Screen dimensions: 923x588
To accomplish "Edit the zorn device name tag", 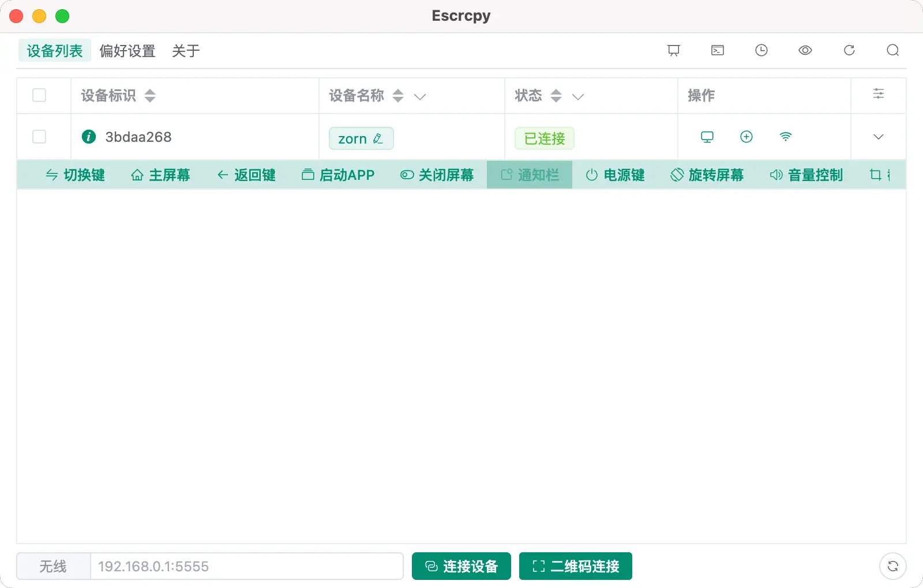I will 361,138.
